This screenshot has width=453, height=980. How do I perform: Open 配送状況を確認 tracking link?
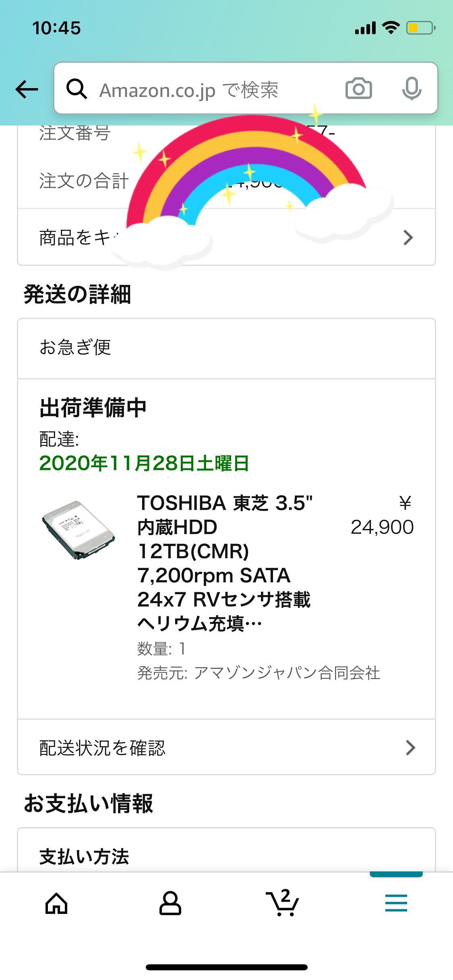[226, 747]
